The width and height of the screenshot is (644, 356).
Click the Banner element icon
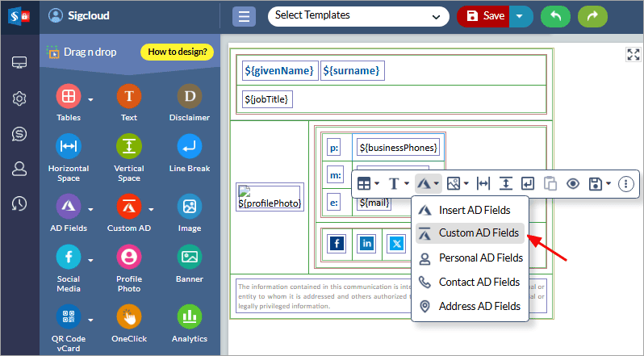pyautogui.click(x=190, y=258)
